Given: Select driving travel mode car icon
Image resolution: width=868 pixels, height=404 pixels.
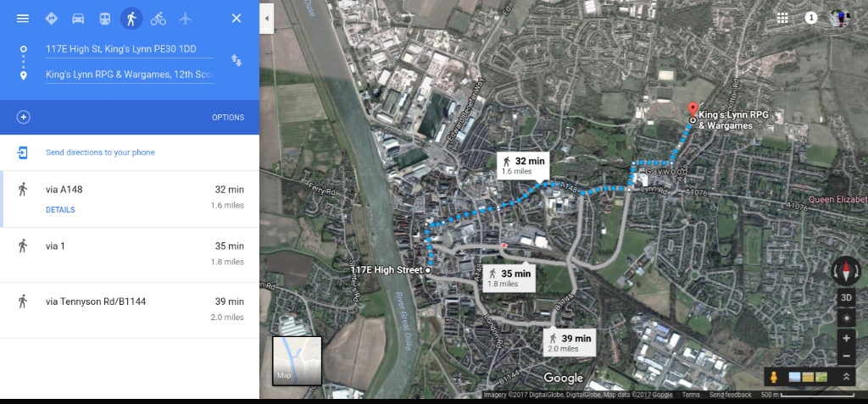Looking at the screenshot, I should click(78, 19).
